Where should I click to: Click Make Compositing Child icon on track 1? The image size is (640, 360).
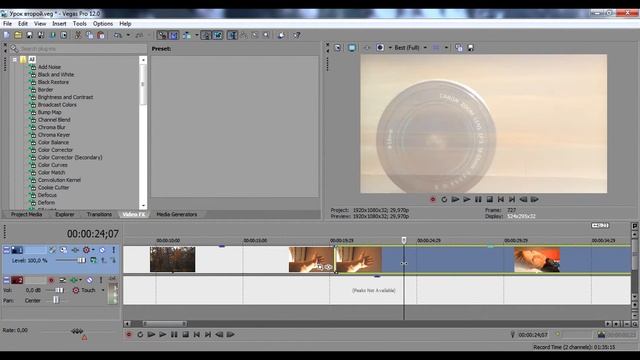click(112, 260)
